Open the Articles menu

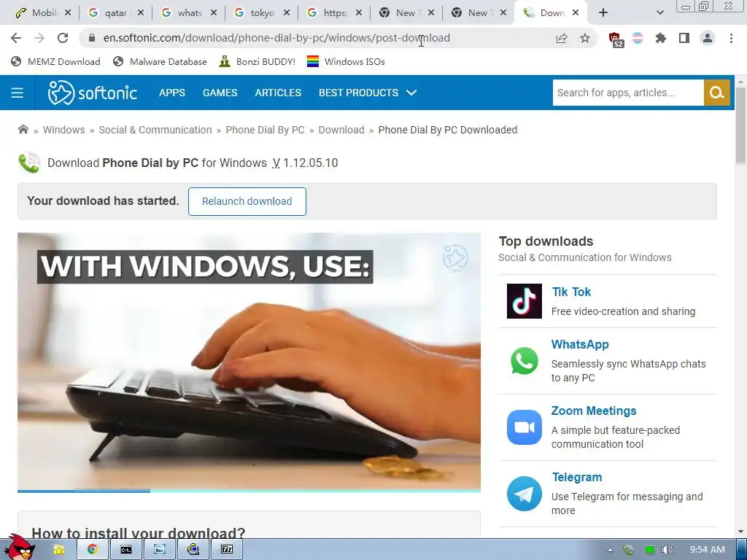point(278,93)
